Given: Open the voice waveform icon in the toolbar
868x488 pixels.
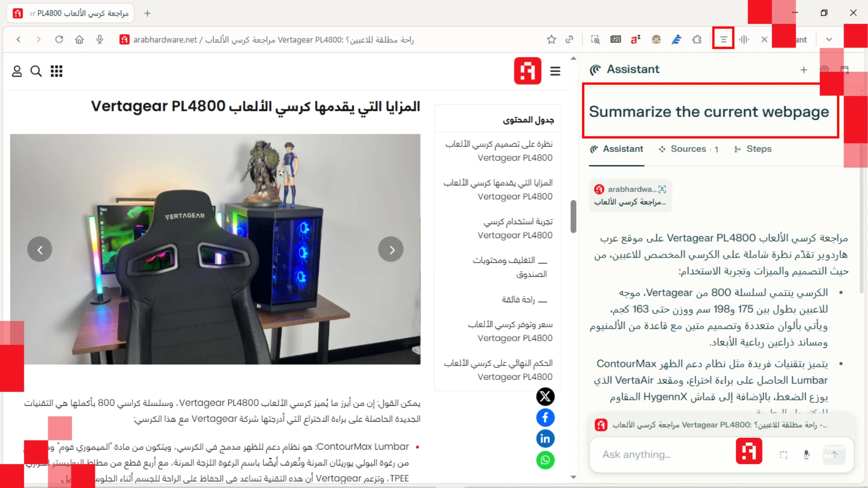Looking at the screenshot, I should [744, 40].
